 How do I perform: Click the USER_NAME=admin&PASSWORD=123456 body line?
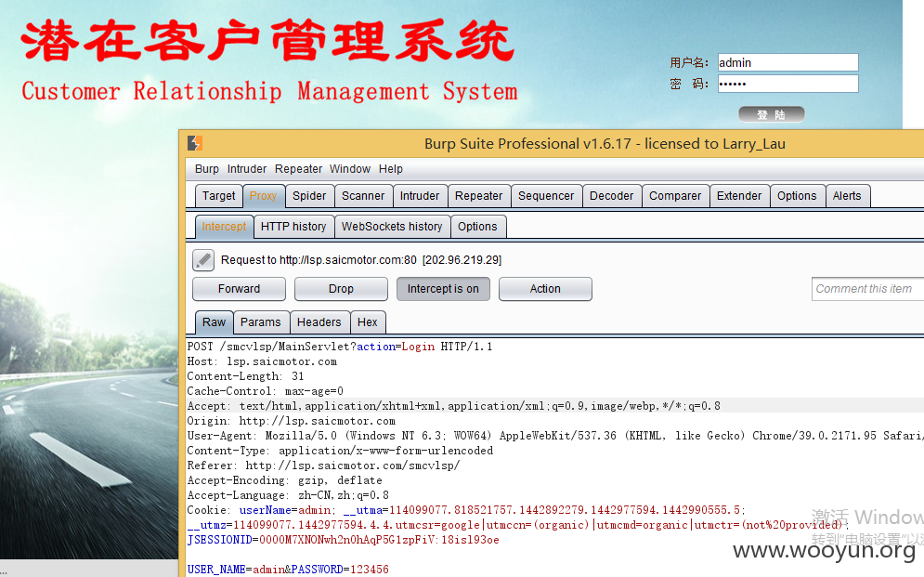288,570
